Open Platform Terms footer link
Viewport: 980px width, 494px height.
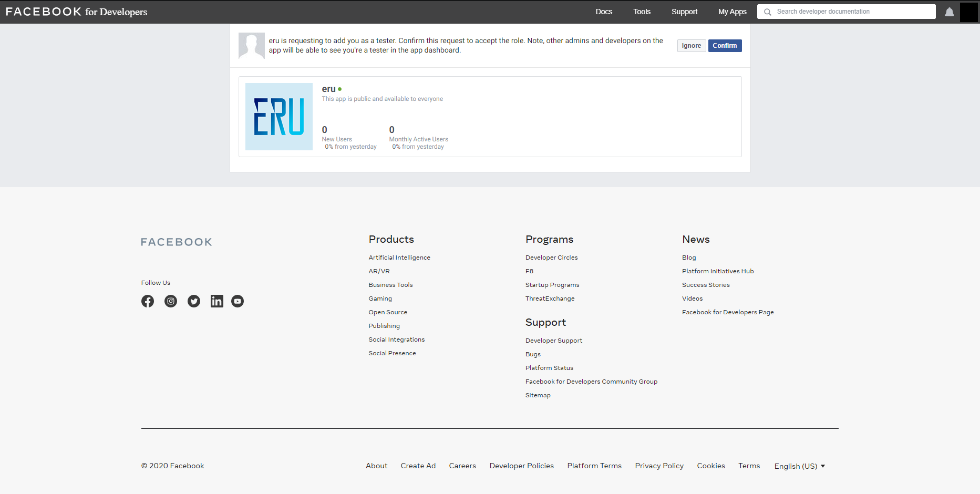click(594, 466)
